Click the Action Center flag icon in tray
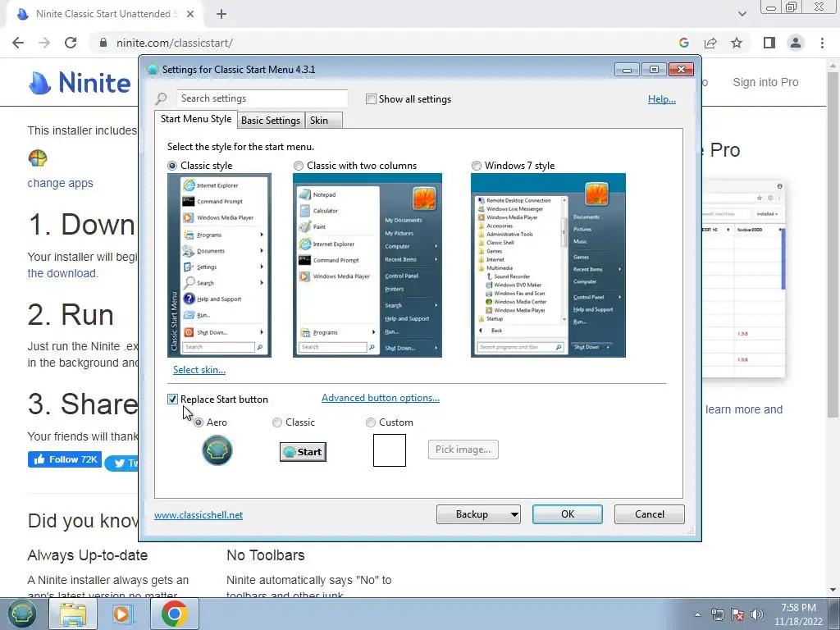 click(737, 614)
